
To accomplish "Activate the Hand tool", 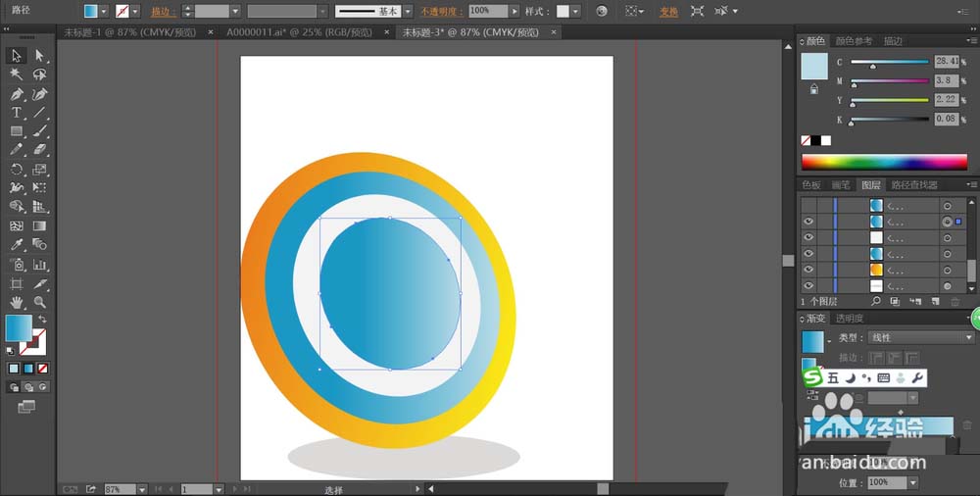I will coord(17,303).
